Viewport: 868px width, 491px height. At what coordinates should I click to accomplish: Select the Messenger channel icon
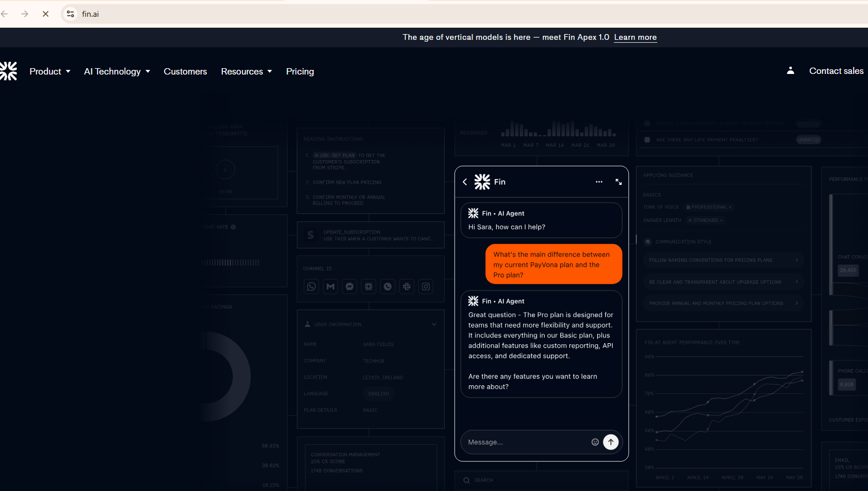coord(349,286)
